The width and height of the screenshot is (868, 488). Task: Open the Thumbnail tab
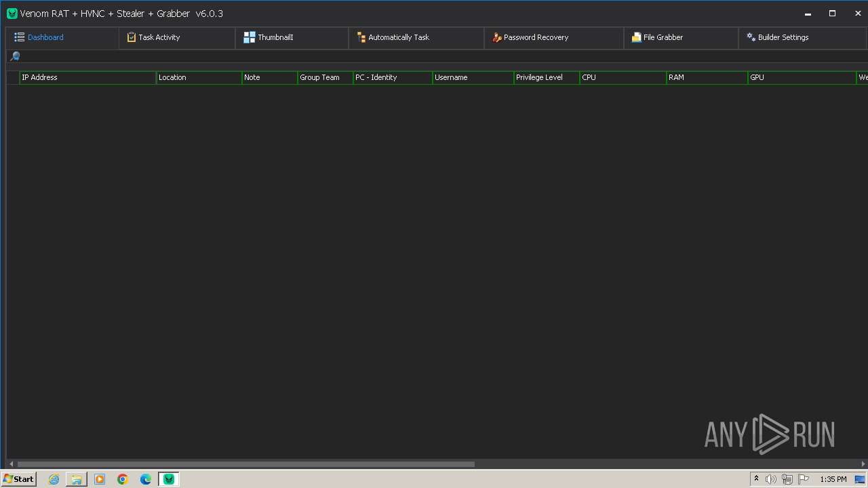click(292, 37)
